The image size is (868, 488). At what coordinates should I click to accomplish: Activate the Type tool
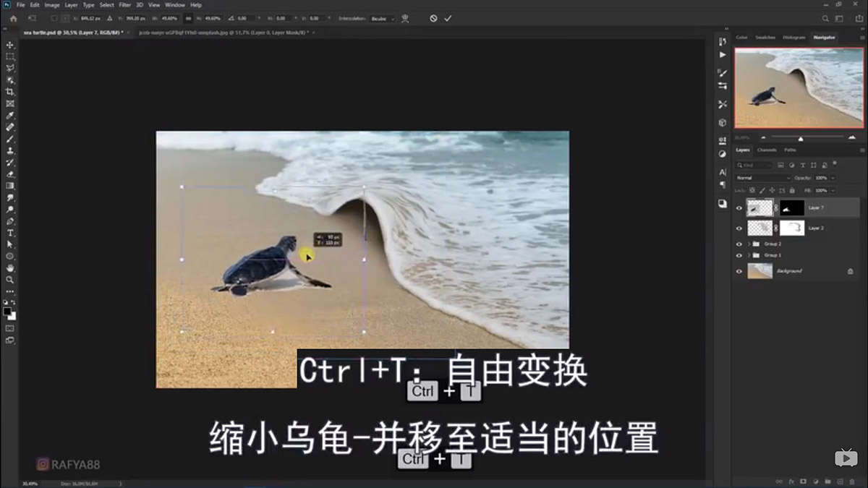coord(10,232)
